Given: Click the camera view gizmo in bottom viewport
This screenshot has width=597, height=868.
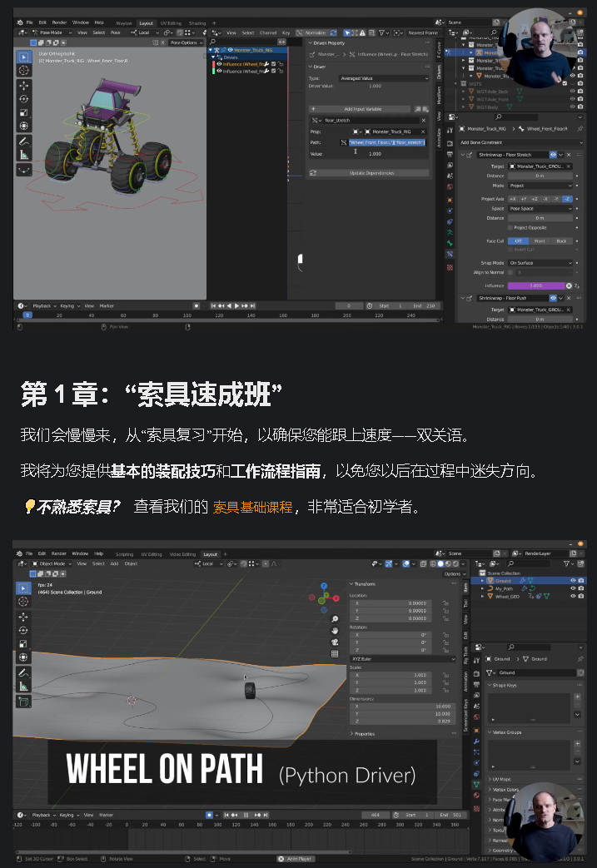Looking at the screenshot, I should pyautogui.click(x=335, y=642).
